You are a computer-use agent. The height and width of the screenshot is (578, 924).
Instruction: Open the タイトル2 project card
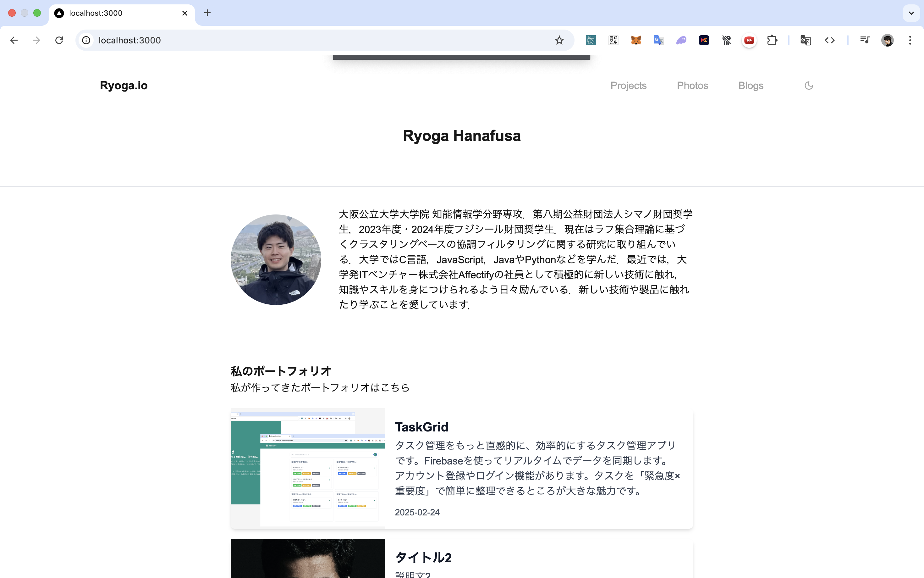coord(461,559)
